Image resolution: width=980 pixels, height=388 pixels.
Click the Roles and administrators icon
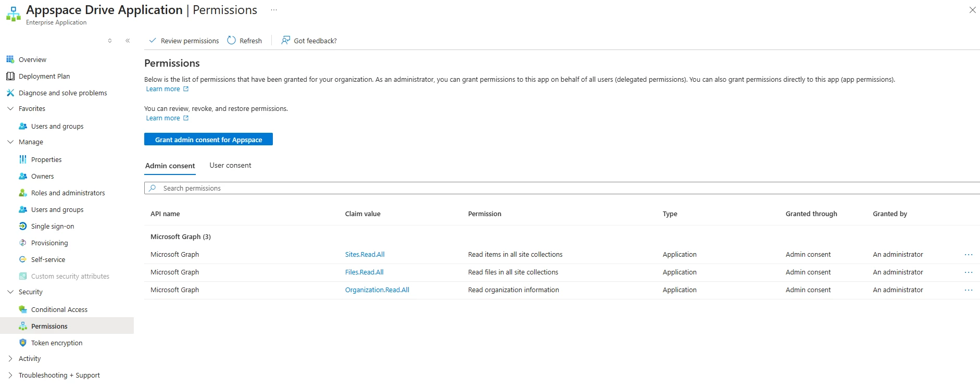[x=23, y=193]
